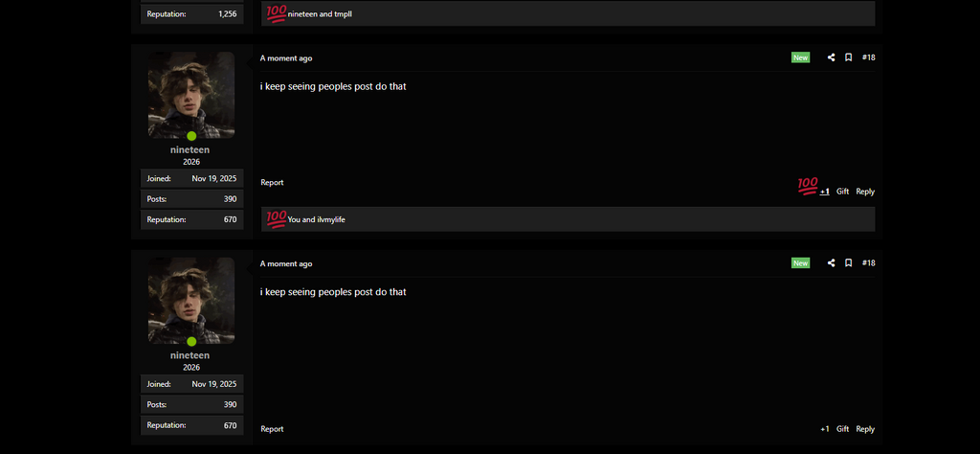View who reacted: 'nineteen and tmpll'

(x=320, y=13)
